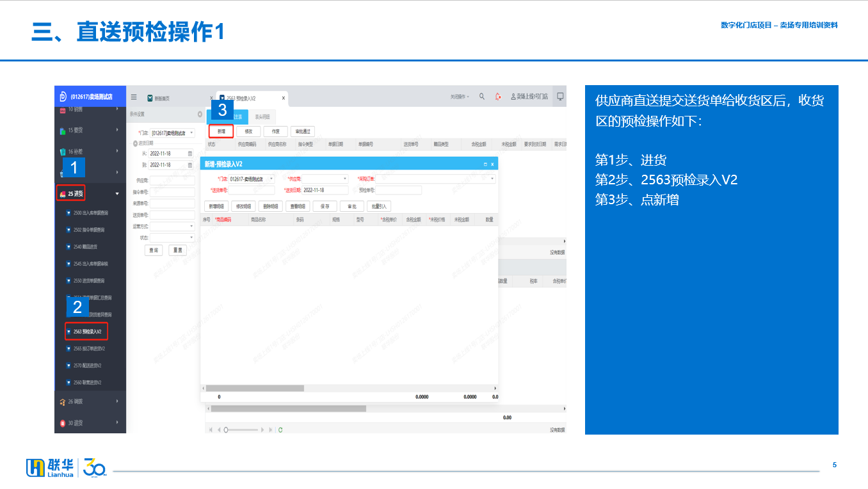Click 批量引入 in the dialog
Image resolution: width=868 pixels, height=489 pixels.
point(378,206)
